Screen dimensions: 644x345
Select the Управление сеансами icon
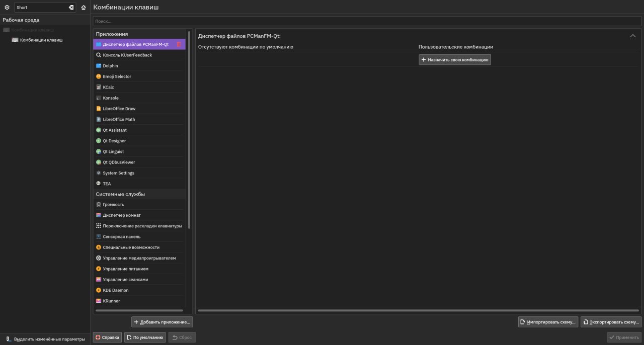coord(99,280)
